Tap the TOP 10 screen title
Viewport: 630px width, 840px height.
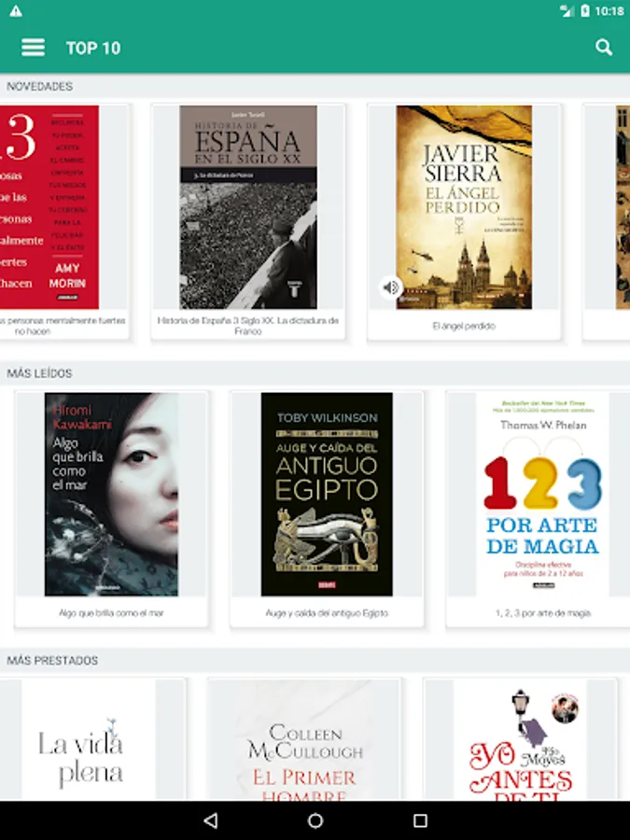[93, 48]
